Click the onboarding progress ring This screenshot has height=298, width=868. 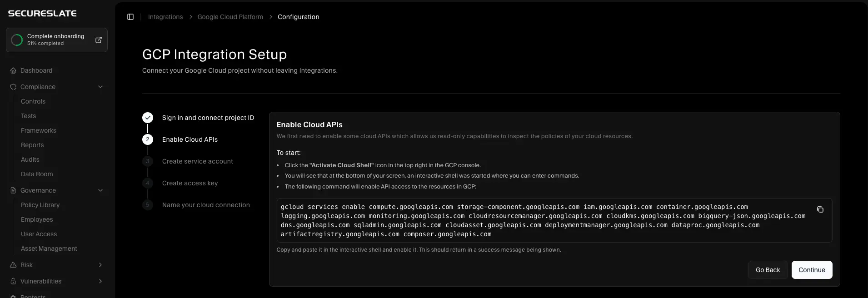point(17,40)
